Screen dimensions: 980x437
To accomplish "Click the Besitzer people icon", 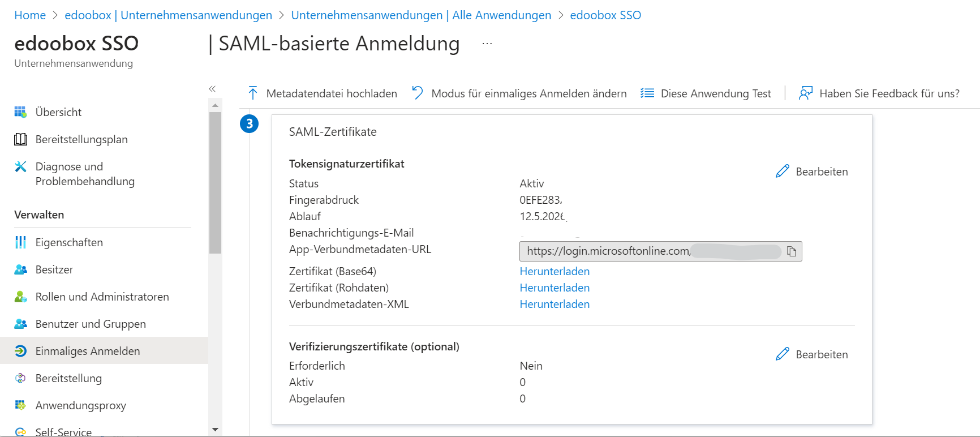I will pyautogui.click(x=20, y=269).
